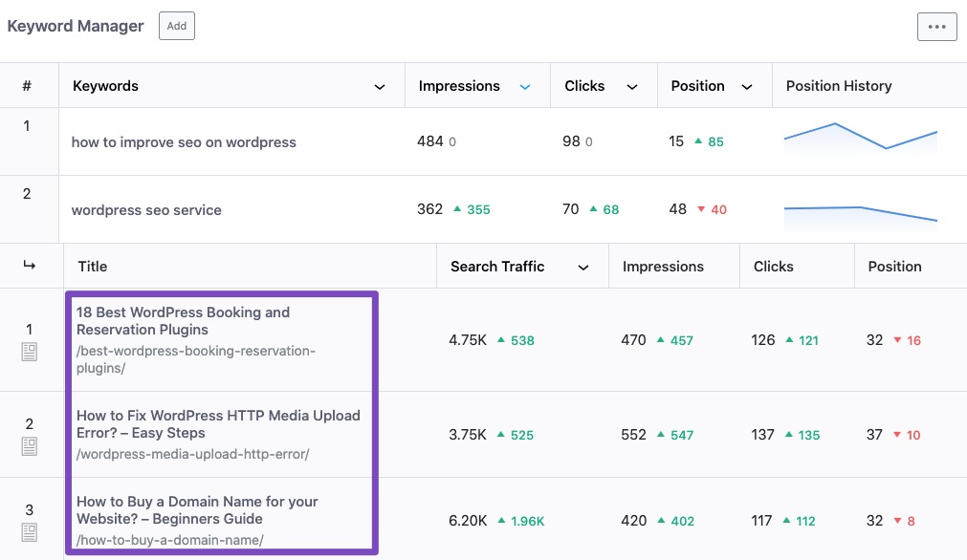Viewport: 967px width, 560px height.
Task: Sort by Impressions using blue chevron
Action: pos(524,87)
